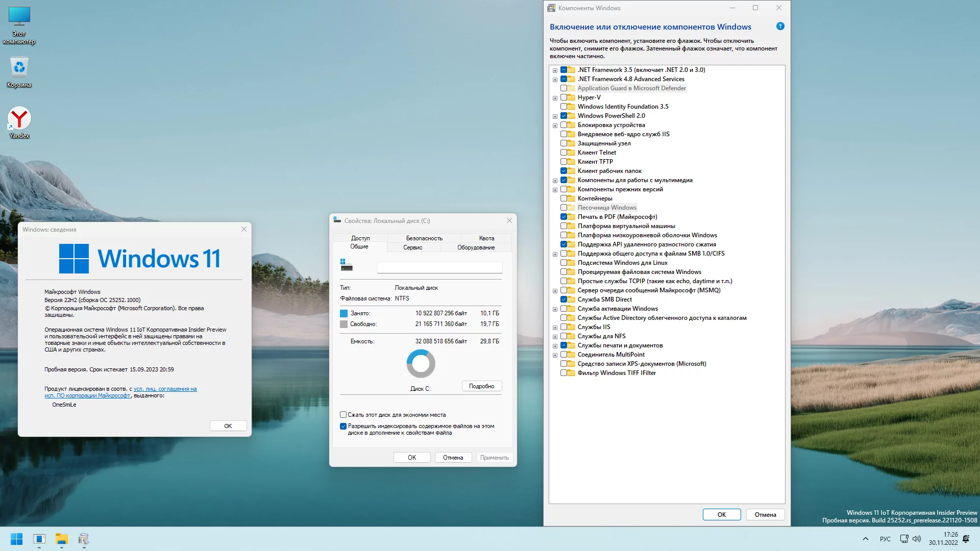Open the Recycle Bin (Корзина) desktop icon
Image resolution: width=980 pixels, height=551 pixels.
19,68
